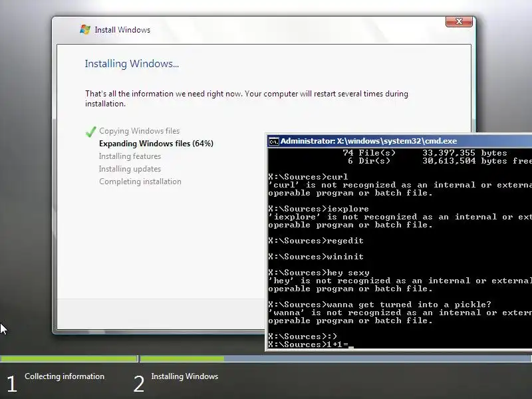The width and height of the screenshot is (532, 399).
Task: Click the 'Installing Windows...' heading
Action: [x=132, y=64]
